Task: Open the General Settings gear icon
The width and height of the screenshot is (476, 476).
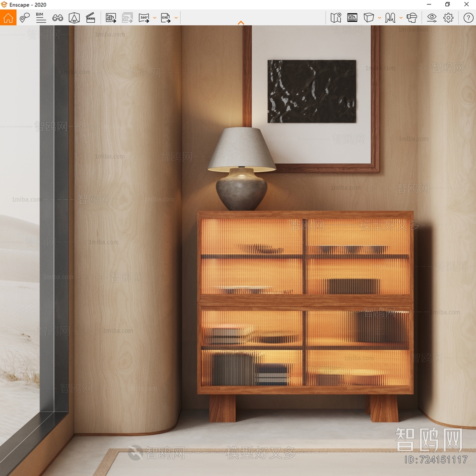Action: [448, 18]
